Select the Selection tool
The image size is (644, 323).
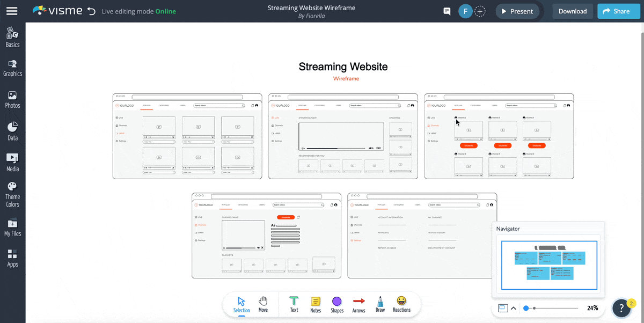[241, 304]
